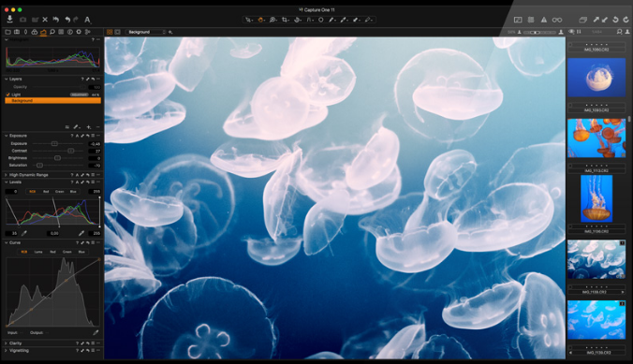Select the orange Pan hand tool
This screenshot has width=633, height=364.
tap(261, 20)
